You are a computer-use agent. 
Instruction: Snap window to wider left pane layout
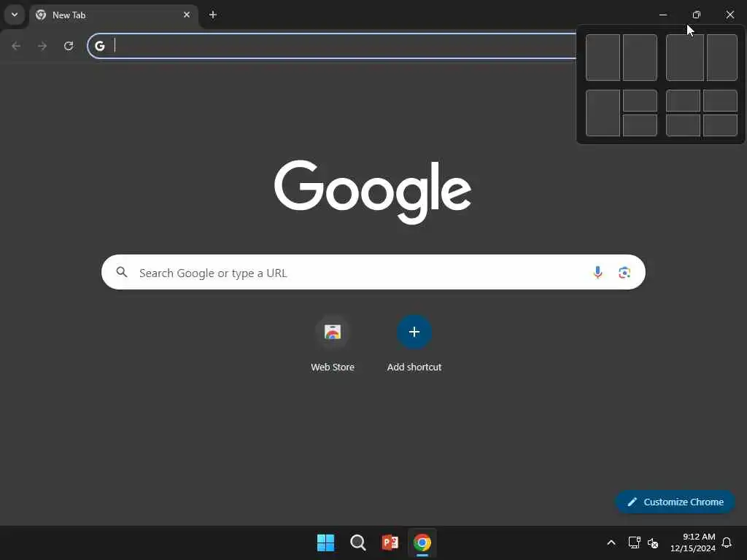[684, 57]
